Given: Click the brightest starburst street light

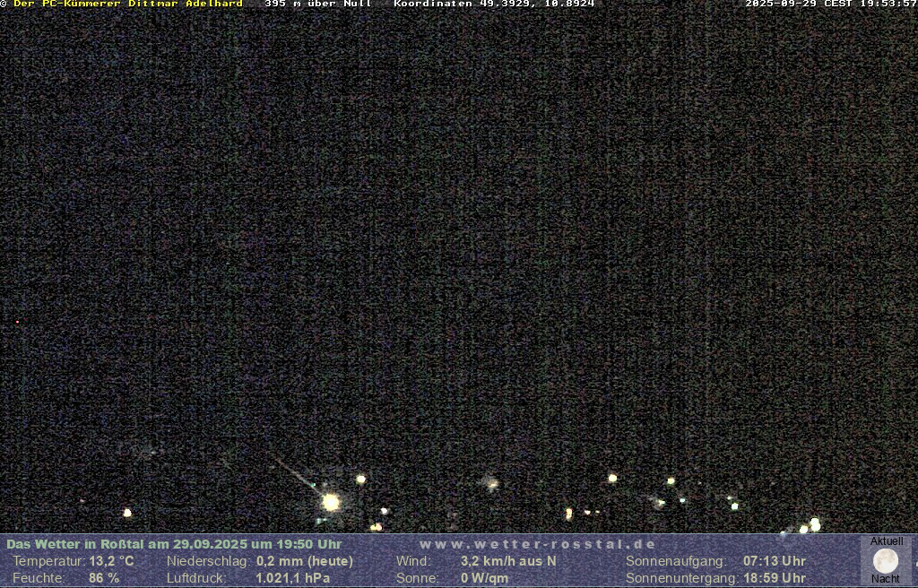Looking at the screenshot, I should coord(331,502).
